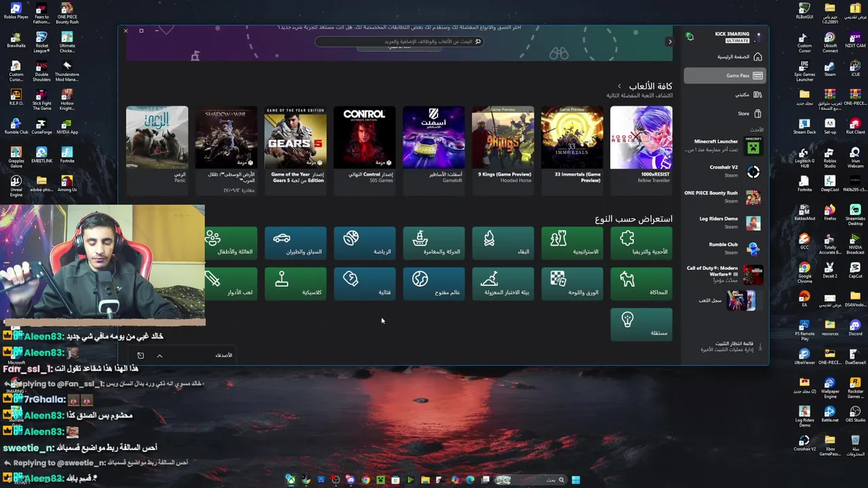Open قائمة انتظار التثبيت installation queue

click(x=729, y=346)
